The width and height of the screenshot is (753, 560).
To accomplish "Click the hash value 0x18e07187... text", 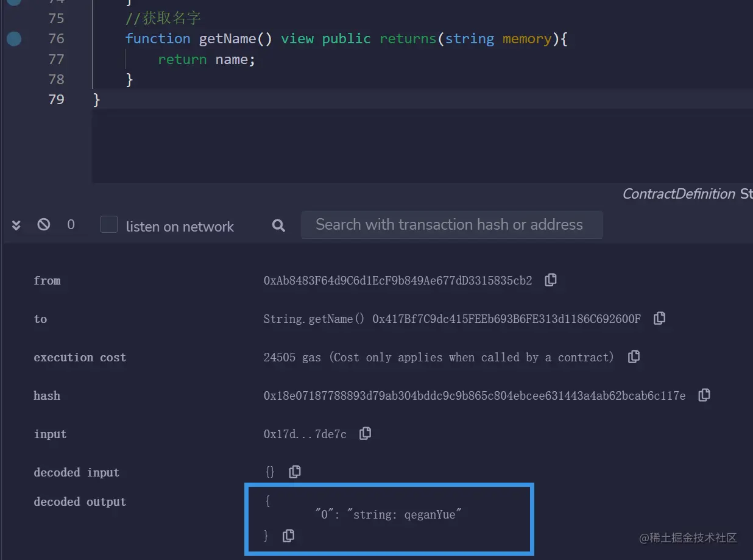I will click(475, 395).
